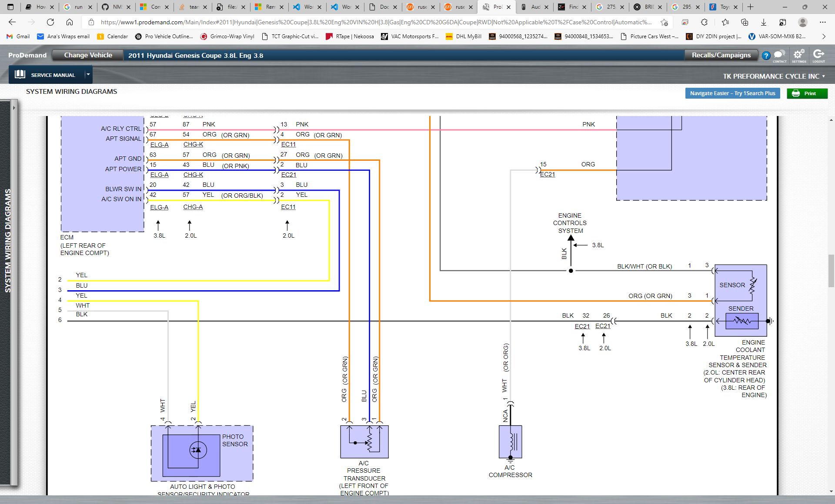Click the ProDemand logo text
This screenshot has width=835, height=504.
[27, 55]
